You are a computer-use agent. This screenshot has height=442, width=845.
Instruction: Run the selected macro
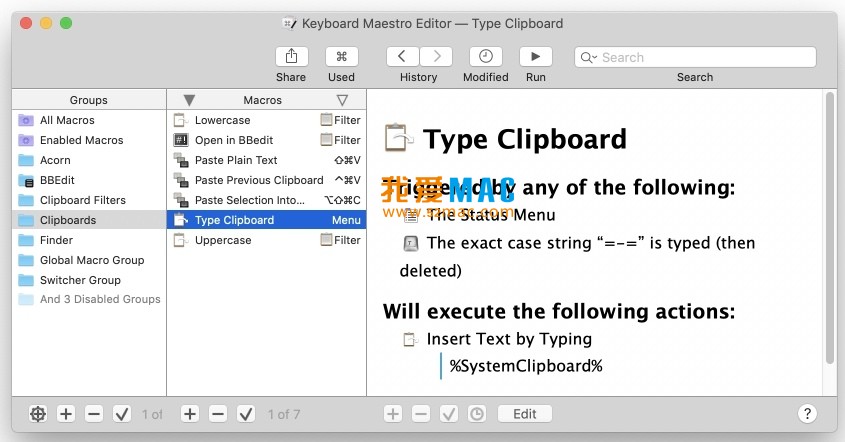536,57
